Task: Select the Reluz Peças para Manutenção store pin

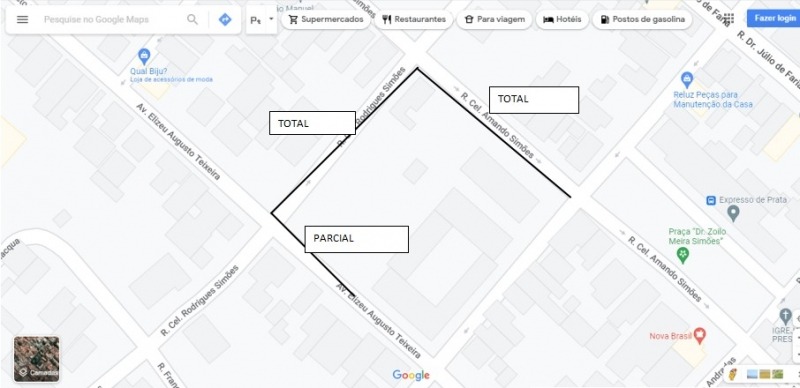Action: click(x=687, y=80)
